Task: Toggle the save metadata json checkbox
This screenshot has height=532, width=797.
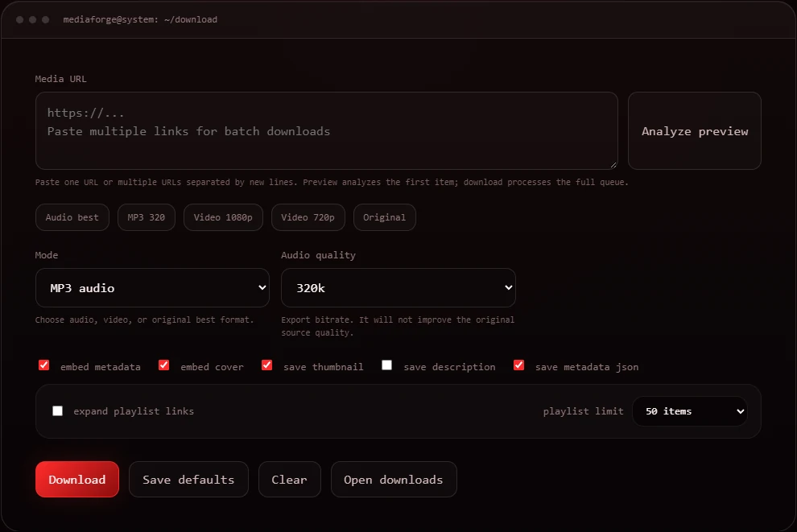Action: pos(519,365)
